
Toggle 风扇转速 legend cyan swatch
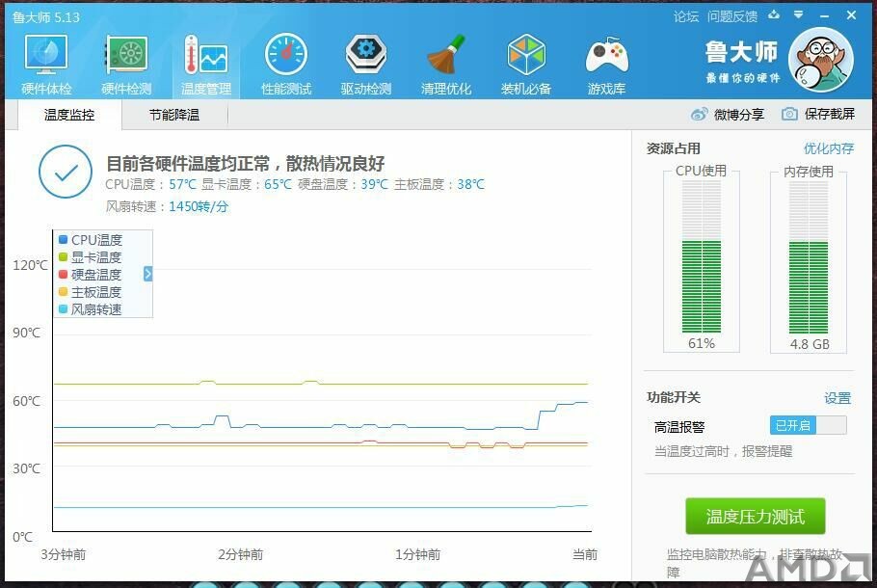coord(64,308)
